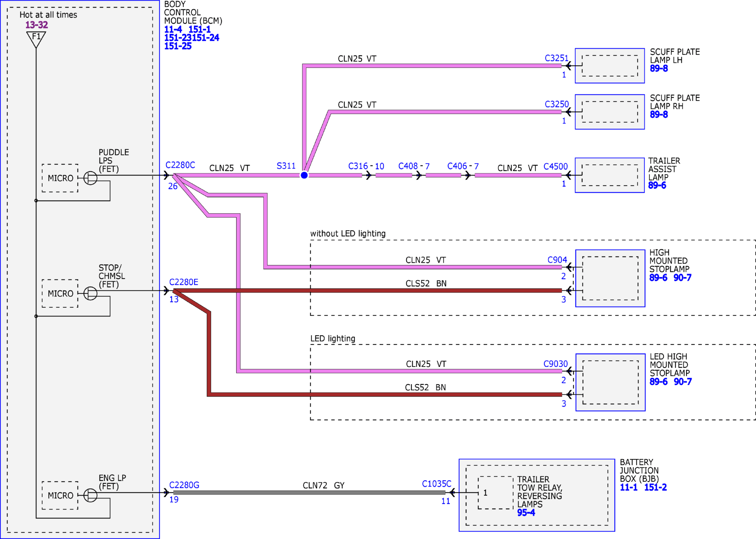Select connector label C1035C
The width and height of the screenshot is (756, 539).
(437, 484)
